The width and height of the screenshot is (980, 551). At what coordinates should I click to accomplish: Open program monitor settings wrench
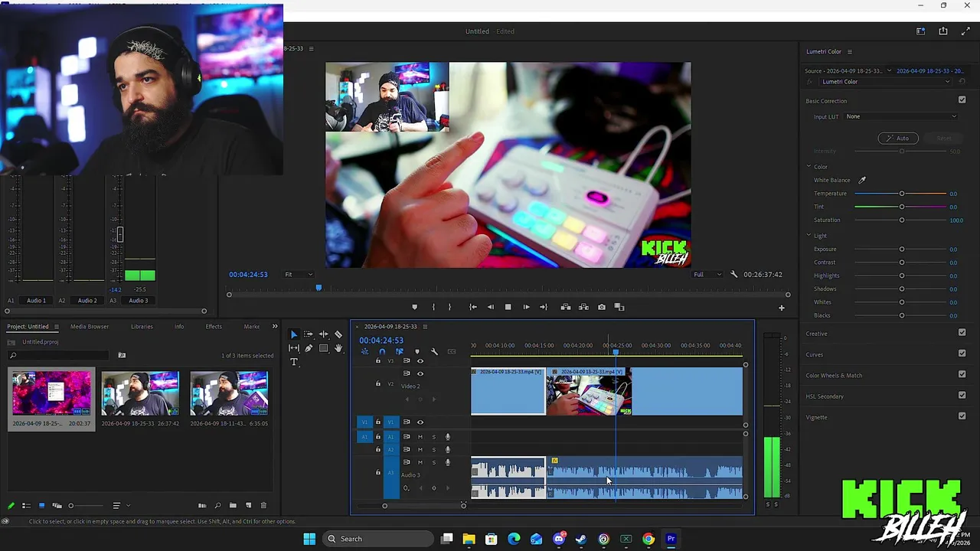click(733, 274)
